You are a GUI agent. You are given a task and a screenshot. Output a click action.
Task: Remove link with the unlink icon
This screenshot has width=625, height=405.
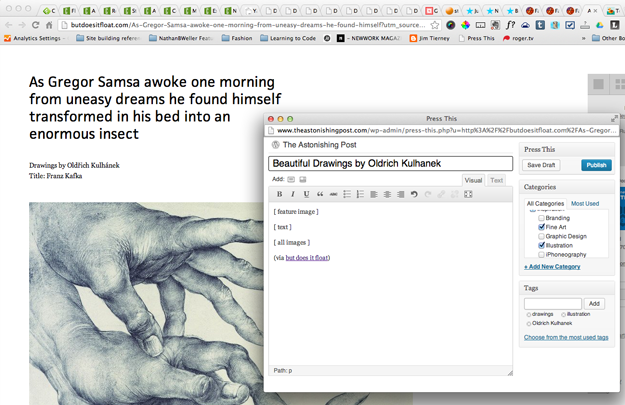click(454, 194)
